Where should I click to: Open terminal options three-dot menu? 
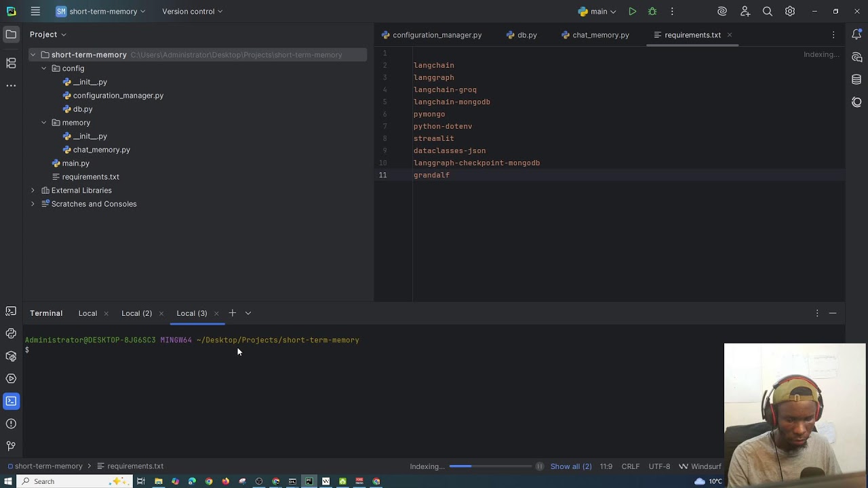816,313
